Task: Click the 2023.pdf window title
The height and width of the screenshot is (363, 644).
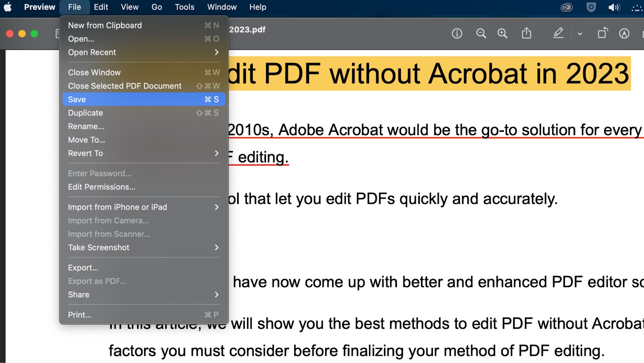Action: click(247, 29)
